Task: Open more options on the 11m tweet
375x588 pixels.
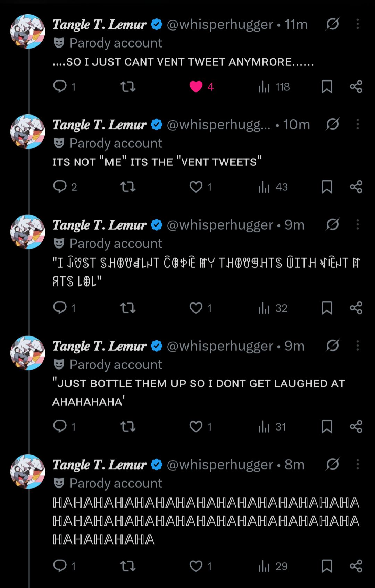Action: [358, 24]
